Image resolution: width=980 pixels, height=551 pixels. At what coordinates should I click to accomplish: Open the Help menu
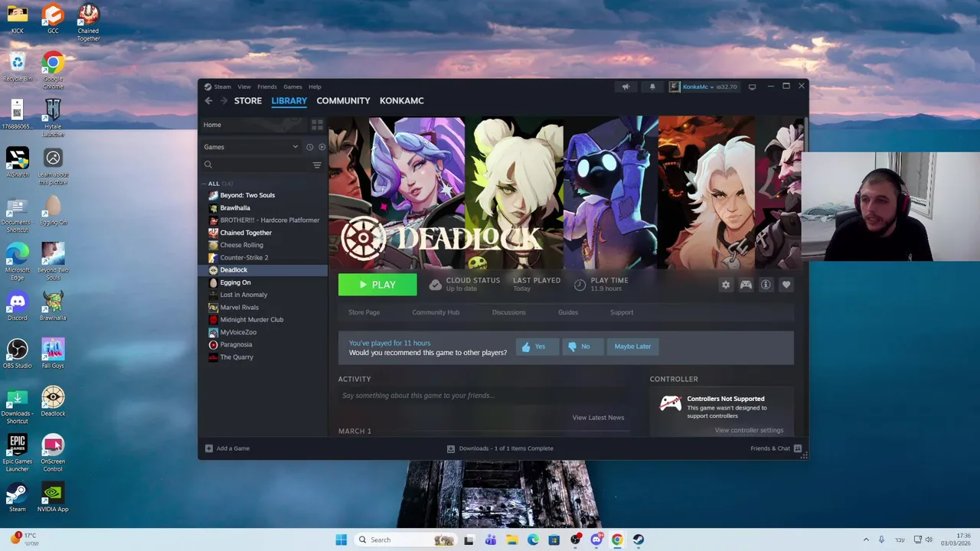click(315, 86)
